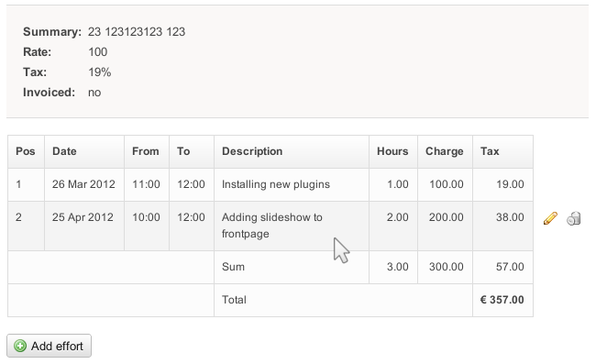Click the Tax column header
The image size is (596, 364).
502,151
